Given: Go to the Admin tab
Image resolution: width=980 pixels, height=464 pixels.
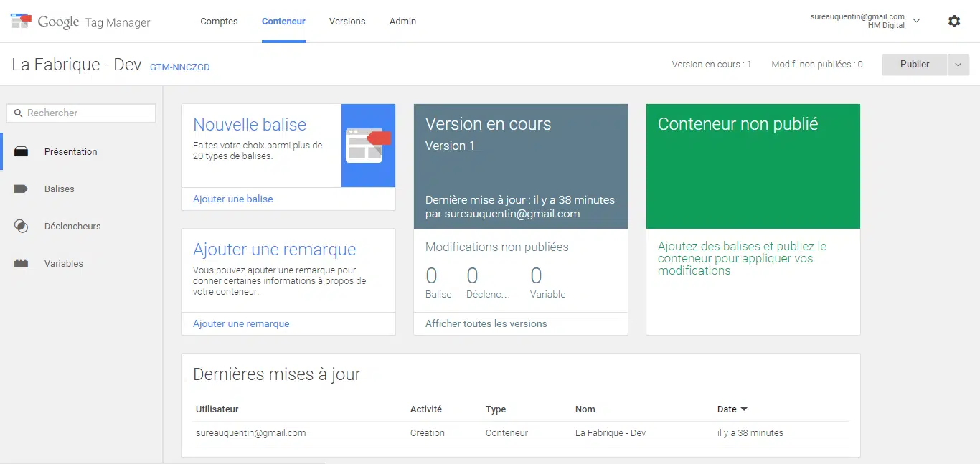Looking at the screenshot, I should click(402, 22).
